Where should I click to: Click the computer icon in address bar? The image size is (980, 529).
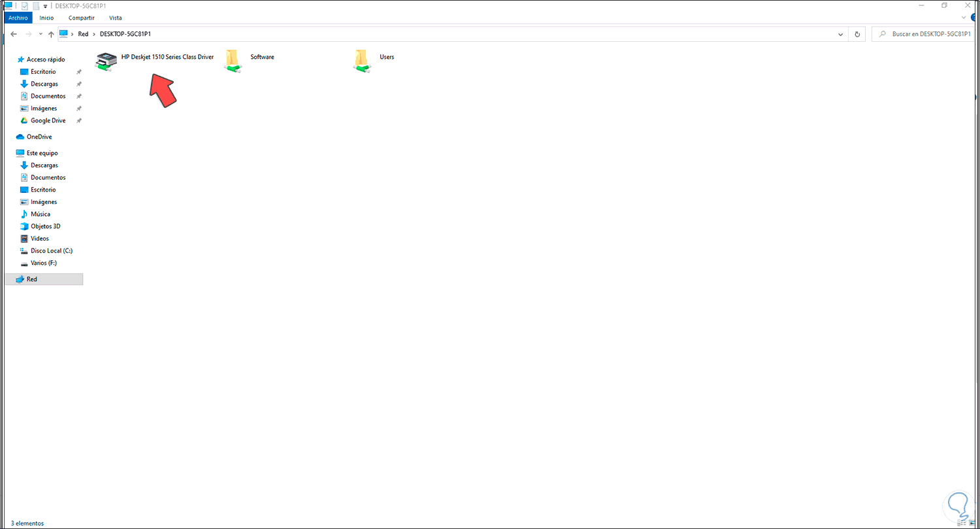[x=63, y=34]
